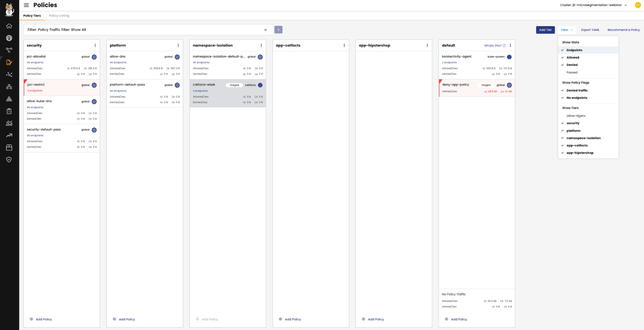Open catfacts-elazk 3 endpoints link
644x330 pixels.
(200, 91)
